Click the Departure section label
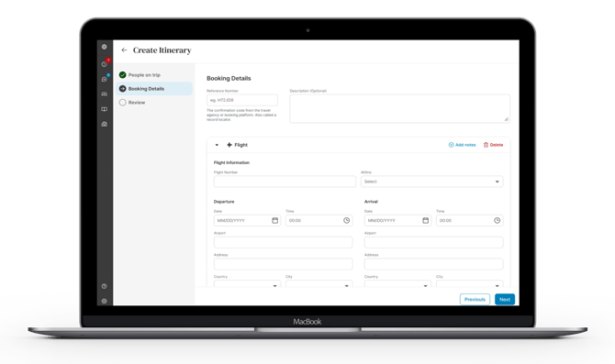615x364 pixels. pyautogui.click(x=224, y=202)
